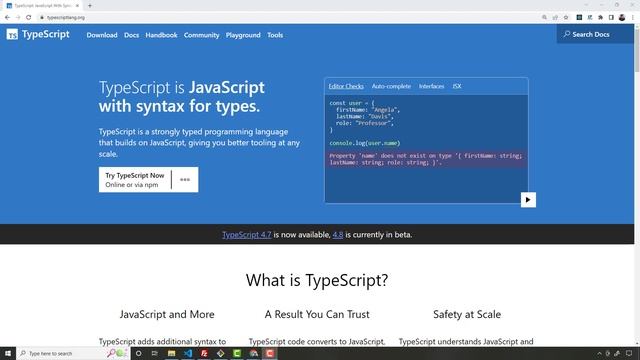Click the browser Forward arrow
The image size is (640, 360).
(18, 18)
